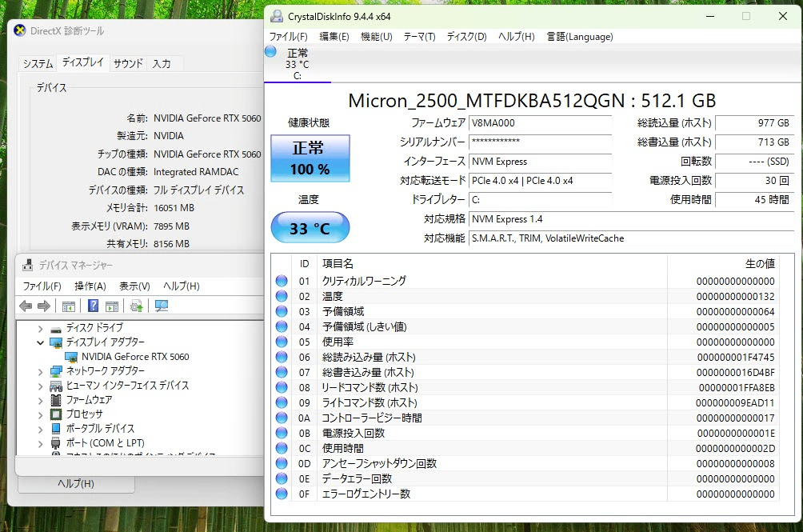Open the テーマ(T) menu
803x532 pixels.
419,36
